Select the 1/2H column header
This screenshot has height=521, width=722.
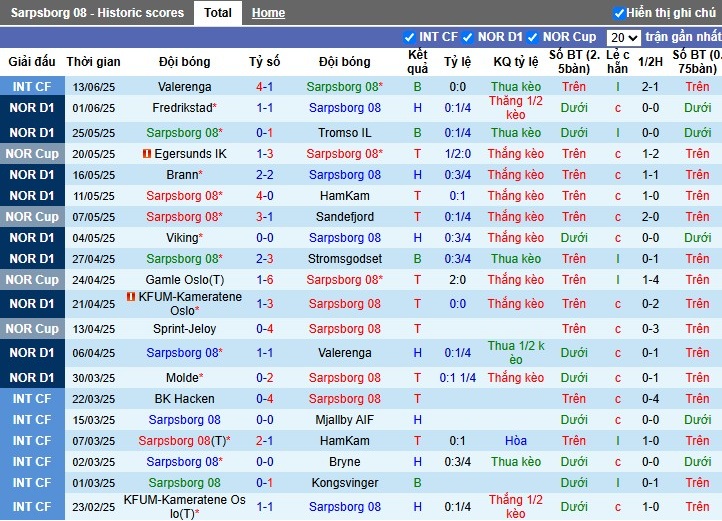[x=650, y=62]
